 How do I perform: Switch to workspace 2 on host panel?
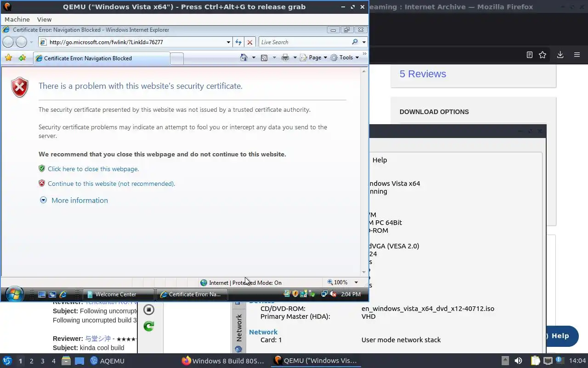point(31,361)
